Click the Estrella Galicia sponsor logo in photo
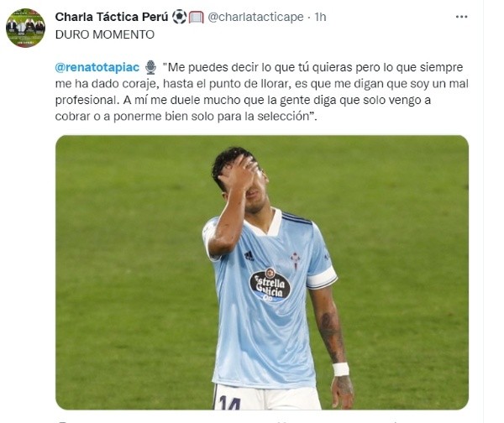Screen dimensions: 504x423 (x=270, y=285)
